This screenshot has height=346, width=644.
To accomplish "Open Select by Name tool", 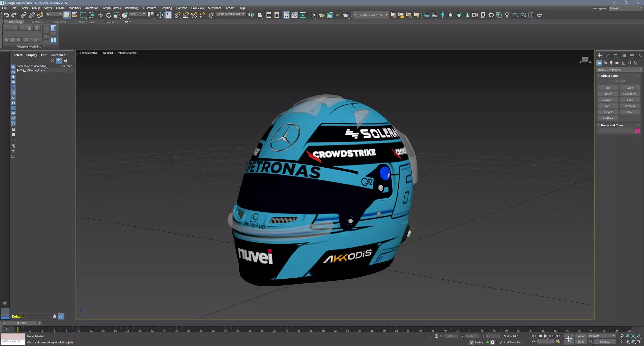I will click(75, 15).
